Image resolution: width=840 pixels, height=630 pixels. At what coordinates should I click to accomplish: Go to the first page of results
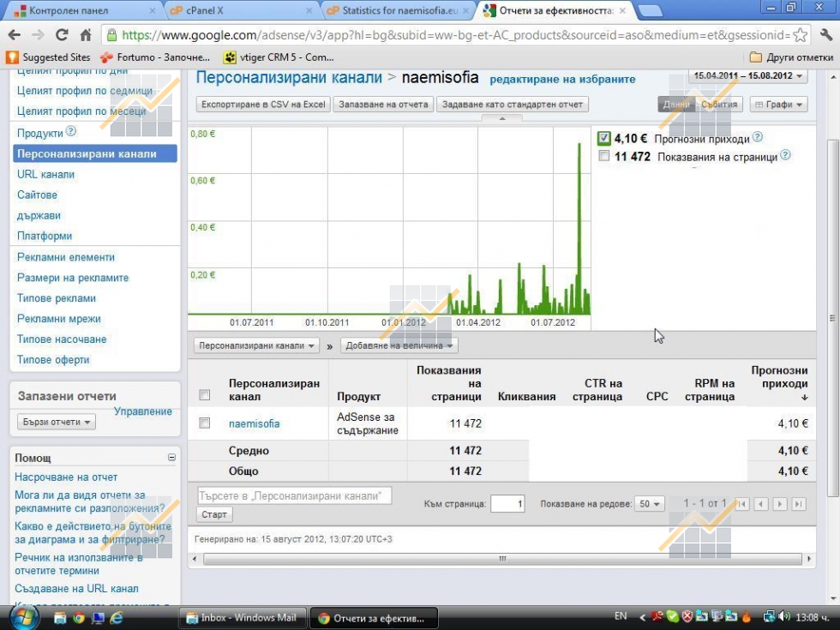[742, 504]
